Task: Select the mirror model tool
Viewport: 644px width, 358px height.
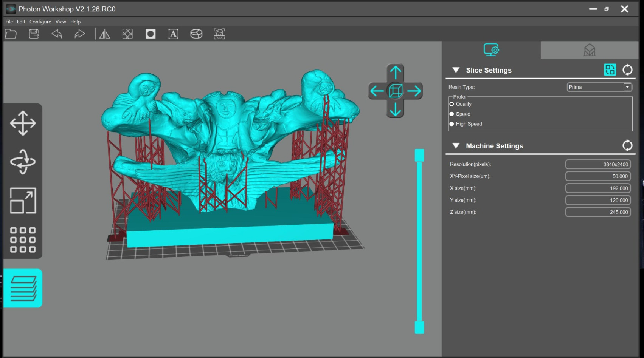Action: pos(104,34)
